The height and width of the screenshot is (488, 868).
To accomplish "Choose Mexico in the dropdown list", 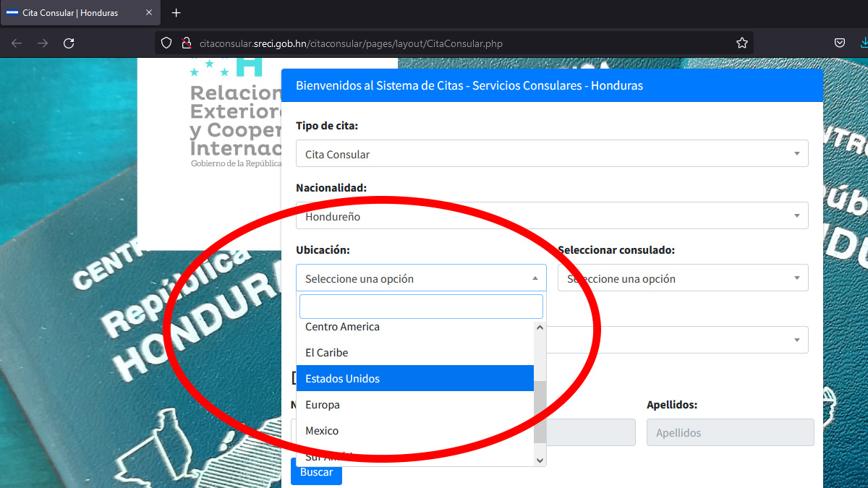I will click(x=415, y=431).
